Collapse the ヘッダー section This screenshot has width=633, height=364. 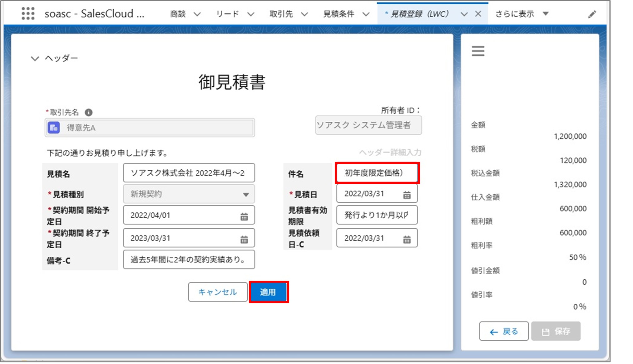(34, 58)
